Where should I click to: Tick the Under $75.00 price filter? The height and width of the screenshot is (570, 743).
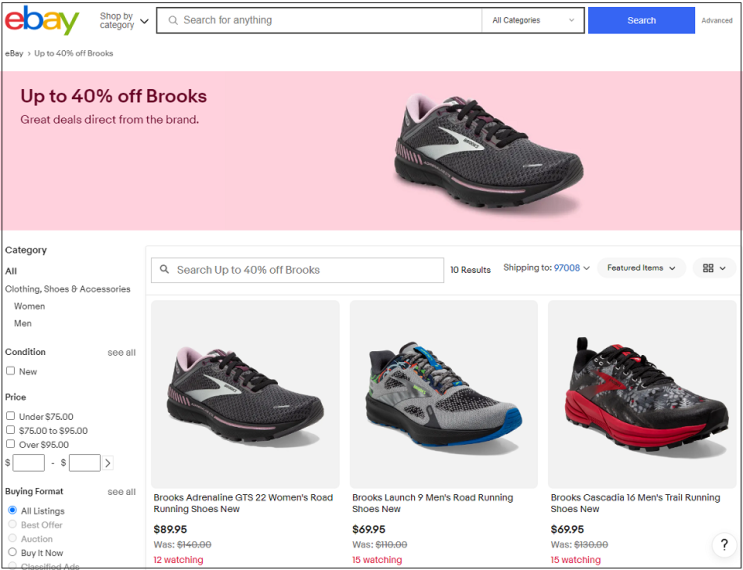click(x=11, y=416)
